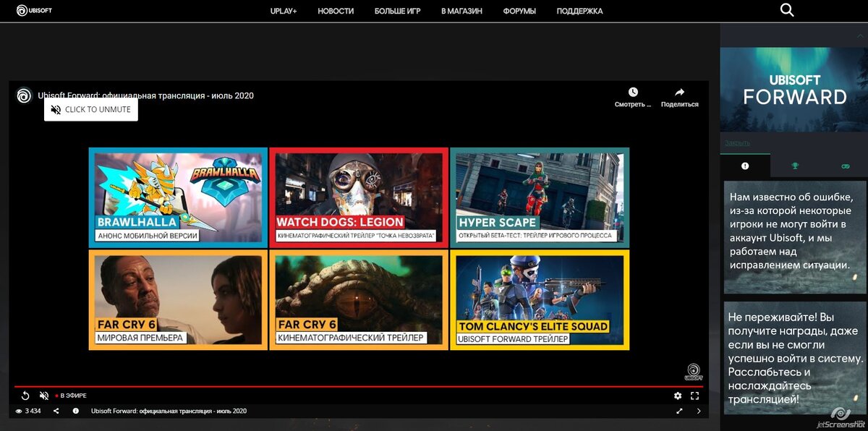Viewport: 868px width, 431px height.
Task: Go to В МАГАЗИН
Action: (461, 11)
